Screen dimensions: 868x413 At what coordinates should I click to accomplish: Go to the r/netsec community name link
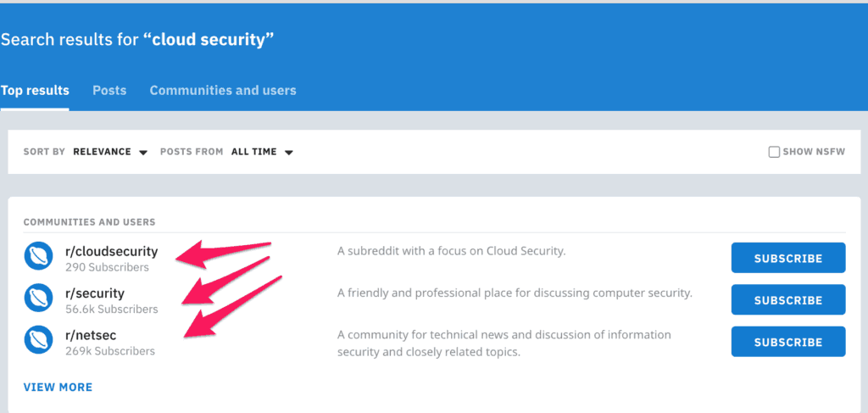(91, 335)
